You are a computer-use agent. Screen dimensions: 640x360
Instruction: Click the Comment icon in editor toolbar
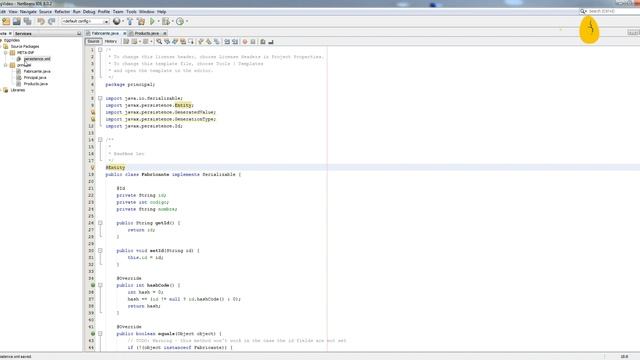click(263, 41)
